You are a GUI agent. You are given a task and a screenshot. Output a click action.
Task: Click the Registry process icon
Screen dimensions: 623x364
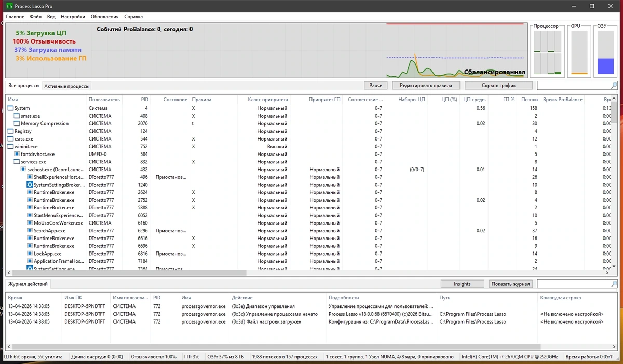click(10, 131)
